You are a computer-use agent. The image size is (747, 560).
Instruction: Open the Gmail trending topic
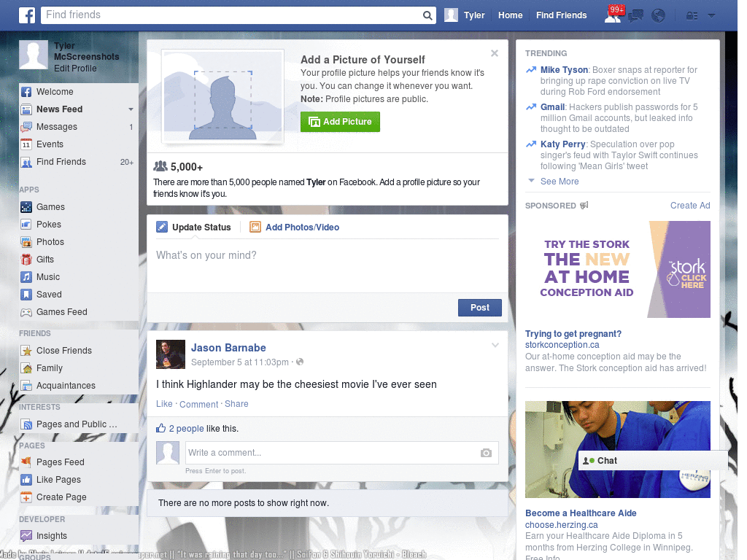[553, 107]
